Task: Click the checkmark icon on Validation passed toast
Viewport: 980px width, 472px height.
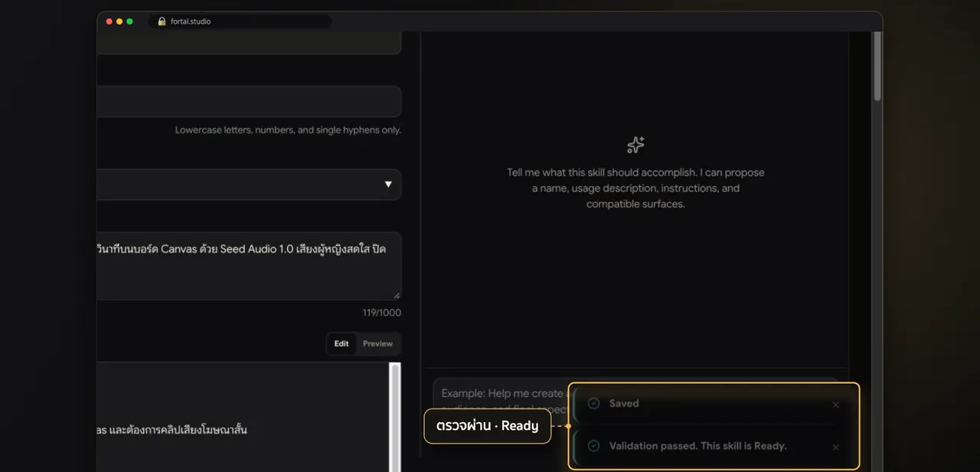Action: coord(593,445)
